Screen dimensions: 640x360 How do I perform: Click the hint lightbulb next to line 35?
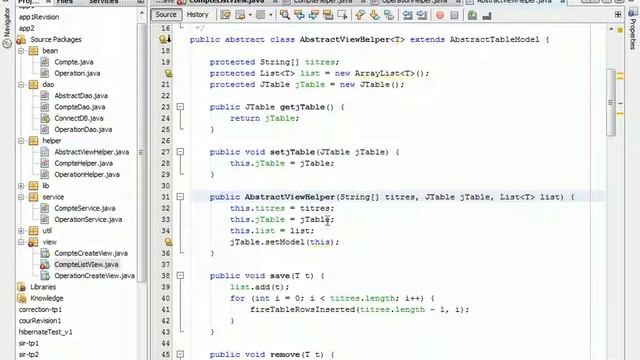click(168, 242)
